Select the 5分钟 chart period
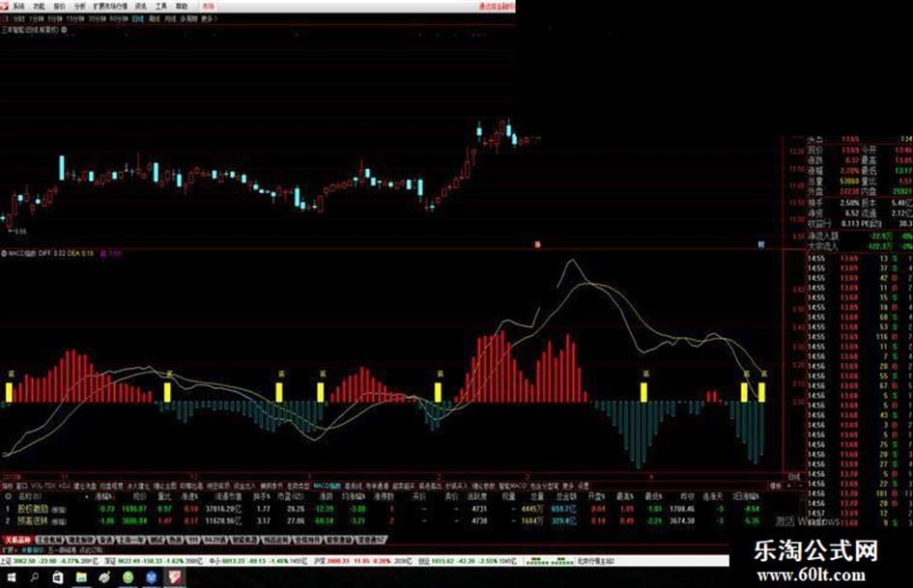Screen dimensions: 913x588 (x=55, y=18)
